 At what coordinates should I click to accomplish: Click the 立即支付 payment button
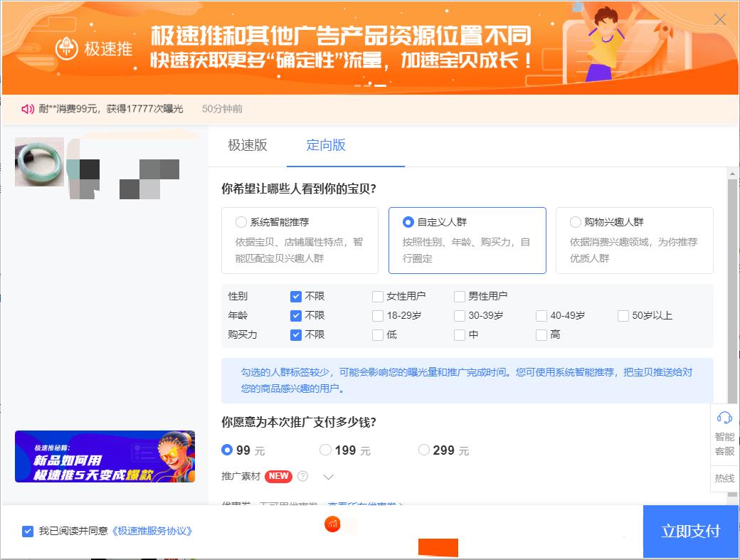click(690, 532)
